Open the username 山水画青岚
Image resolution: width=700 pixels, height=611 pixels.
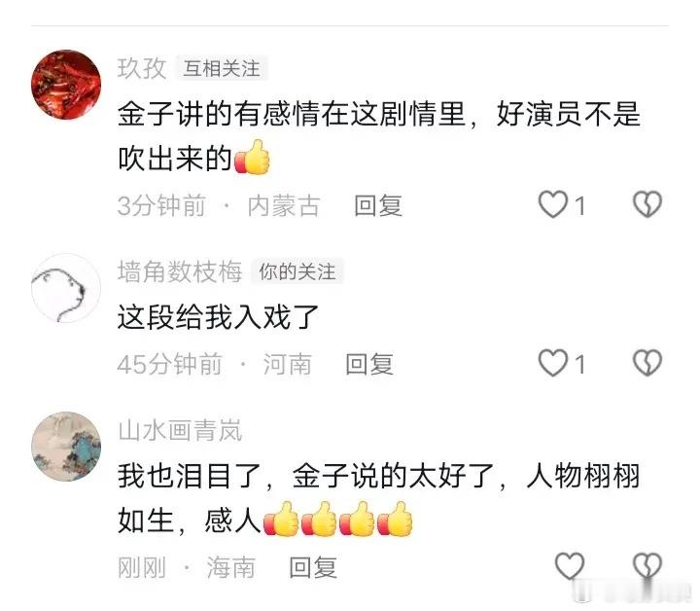(180, 430)
